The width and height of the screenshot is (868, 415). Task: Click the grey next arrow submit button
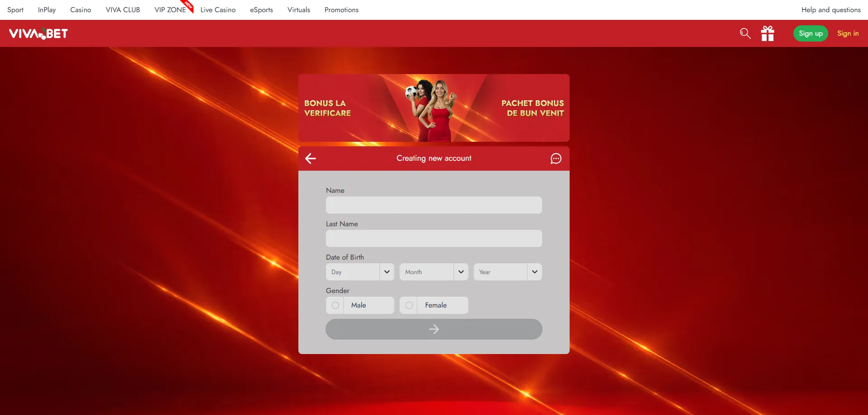(434, 329)
